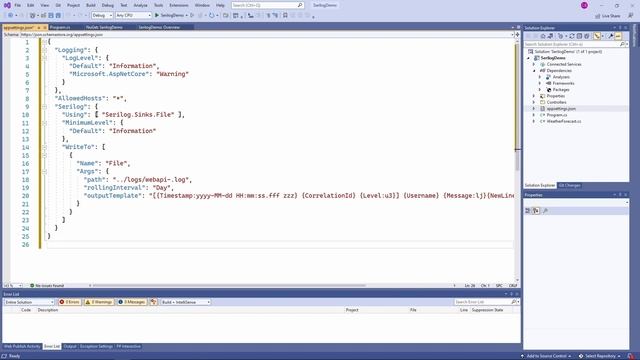Click the title bar search box

tap(267, 5)
